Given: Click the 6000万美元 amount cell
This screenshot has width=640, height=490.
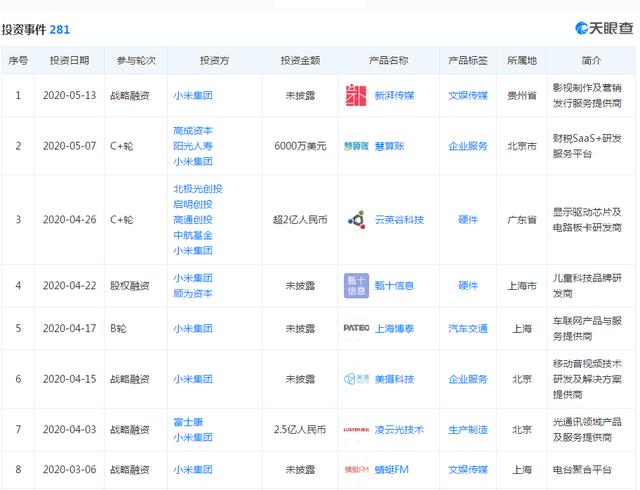Looking at the screenshot, I should pos(300,146).
